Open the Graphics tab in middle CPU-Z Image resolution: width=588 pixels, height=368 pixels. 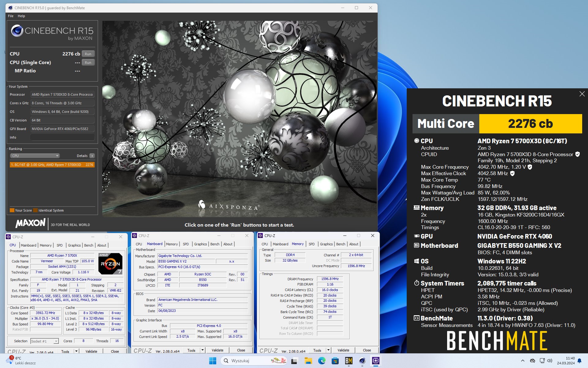201,244
